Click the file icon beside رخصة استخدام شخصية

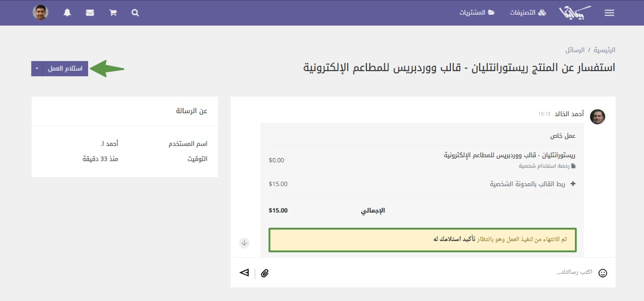tap(573, 166)
